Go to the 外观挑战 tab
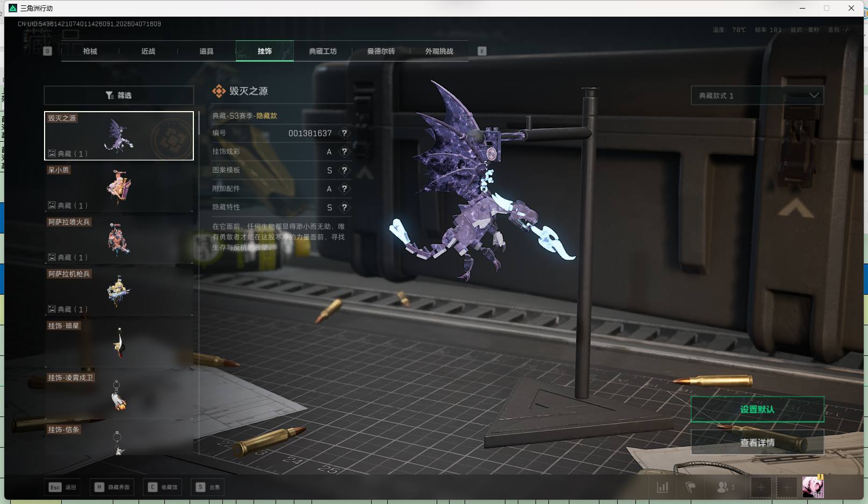This screenshot has height=504, width=868. 439,52
